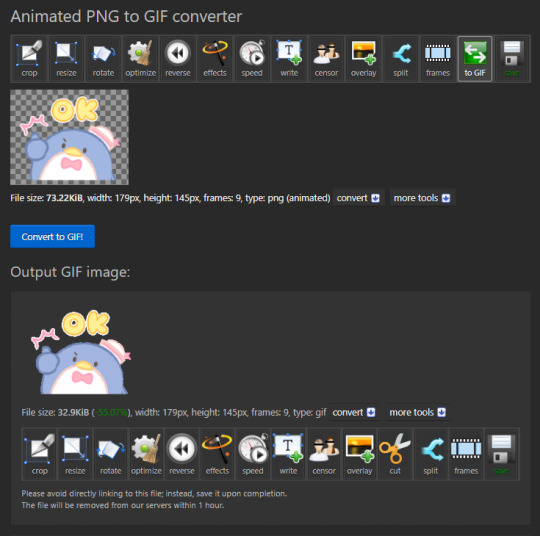Open censor in the output GIF toolbar
The width and height of the screenshot is (540, 536).
coord(324,454)
